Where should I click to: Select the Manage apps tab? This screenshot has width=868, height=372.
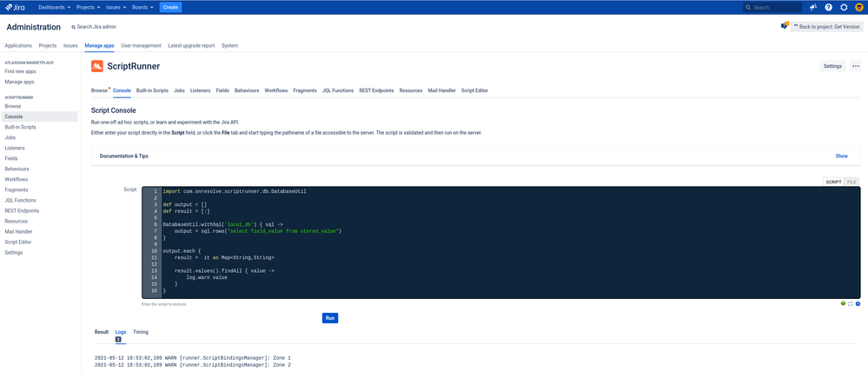click(100, 46)
